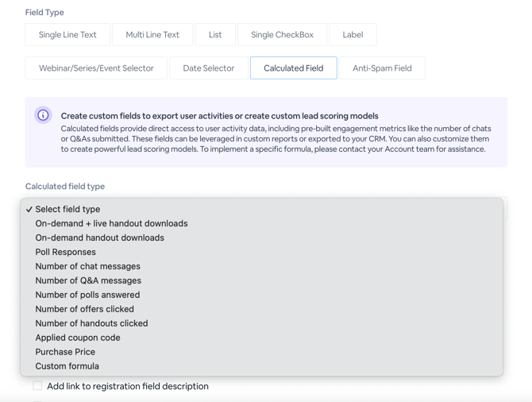Pick 'On-demand handout downloads' from the list
Viewport: 532px width, 402px height.
point(99,238)
